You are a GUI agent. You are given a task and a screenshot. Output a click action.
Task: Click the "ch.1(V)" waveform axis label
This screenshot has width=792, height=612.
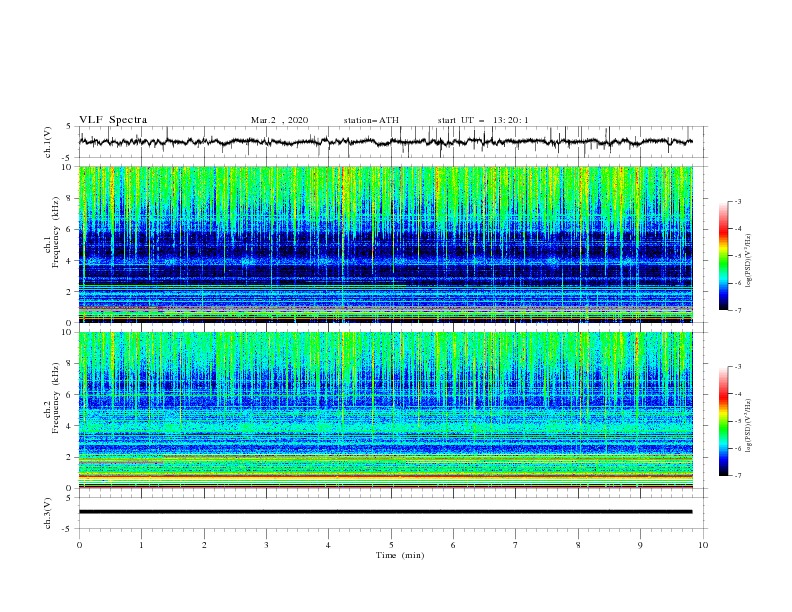pos(48,142)
